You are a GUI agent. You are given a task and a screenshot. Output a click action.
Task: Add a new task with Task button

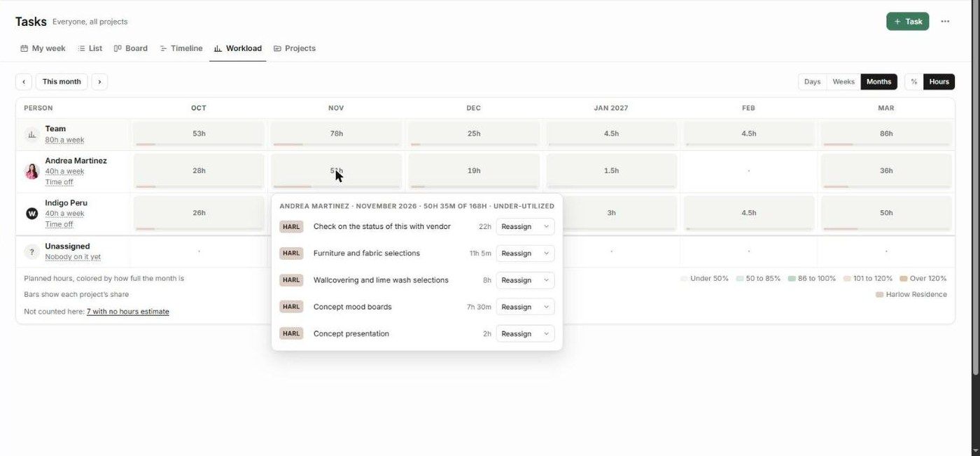tap(907, 22)
